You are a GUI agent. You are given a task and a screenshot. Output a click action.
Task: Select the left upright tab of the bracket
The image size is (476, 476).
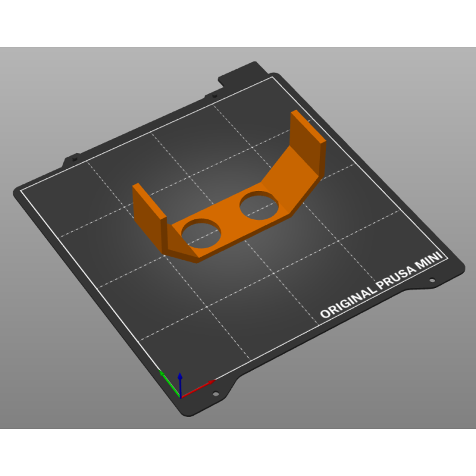click(x=148, y=208)
